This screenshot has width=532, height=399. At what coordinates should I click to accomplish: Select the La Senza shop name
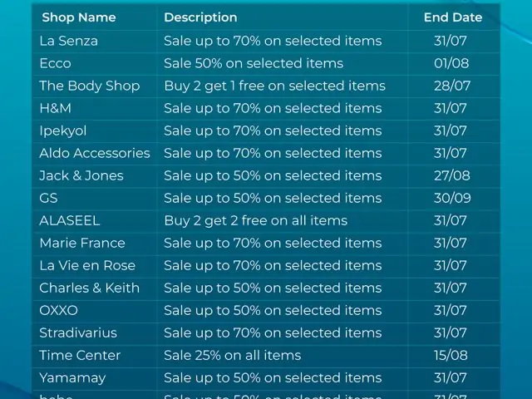tap(68, 41)
